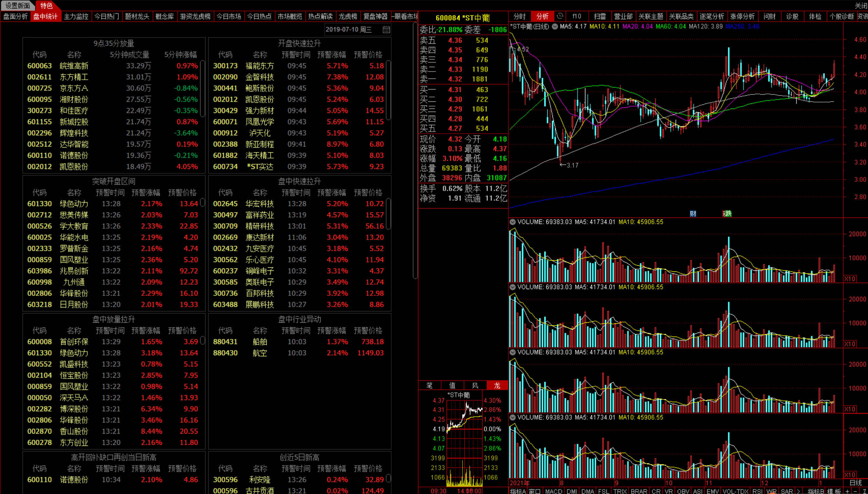Expand the *ST中葡 daily line dropdown arrow
Image resolution: width=868 pixels, height=494 pixels.
(555, 26)
